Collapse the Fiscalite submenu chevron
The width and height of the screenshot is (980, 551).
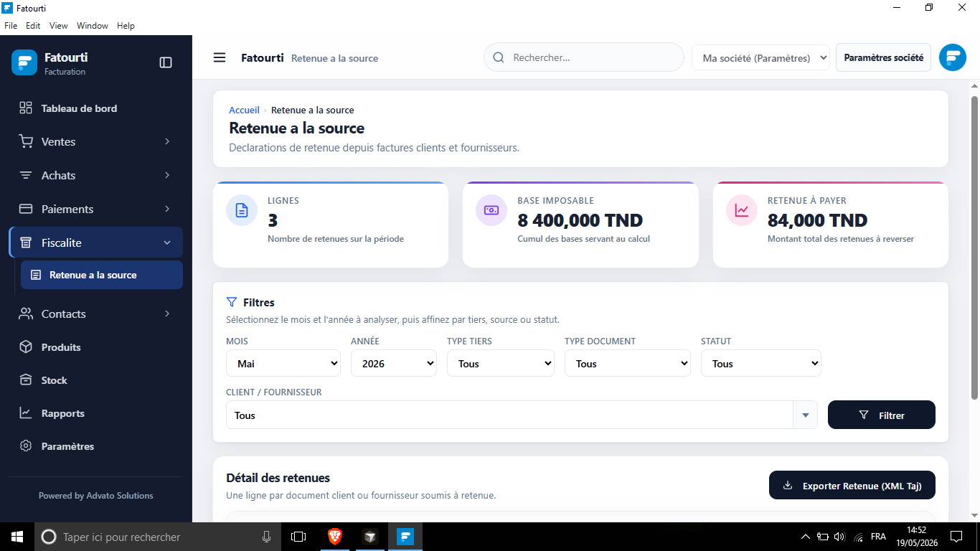pos(167,242)
